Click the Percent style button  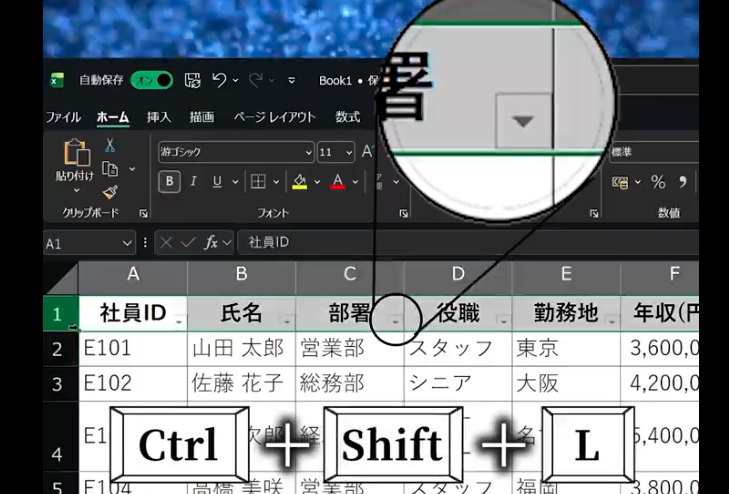point(658,182)
